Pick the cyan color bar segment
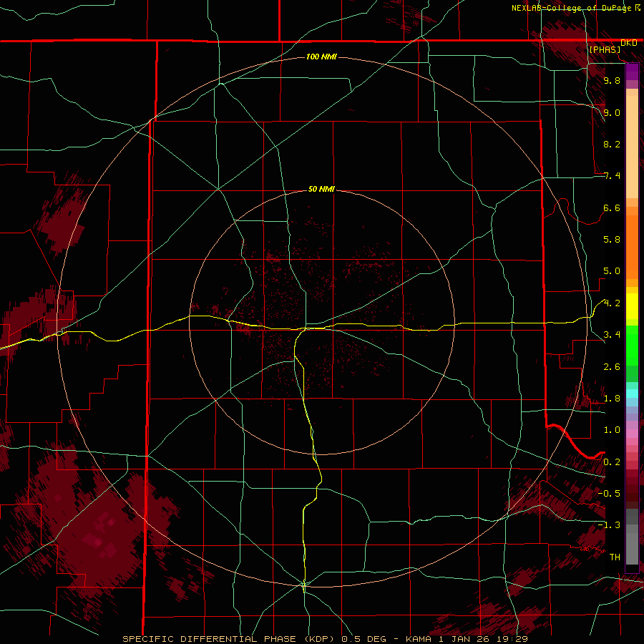The height and width of the screenshot is (644, 644). click(632, 394)
